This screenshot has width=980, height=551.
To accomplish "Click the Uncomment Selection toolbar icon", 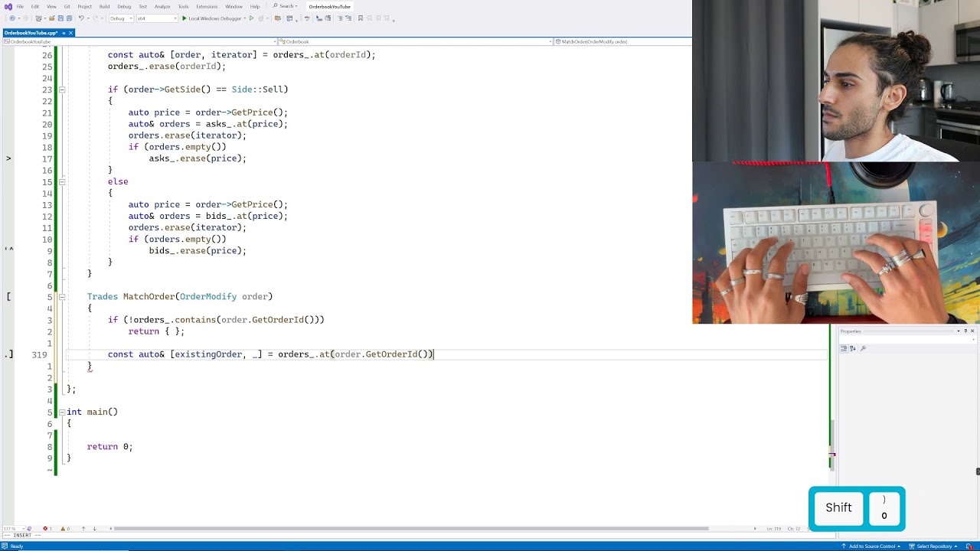I will point(348,18).
